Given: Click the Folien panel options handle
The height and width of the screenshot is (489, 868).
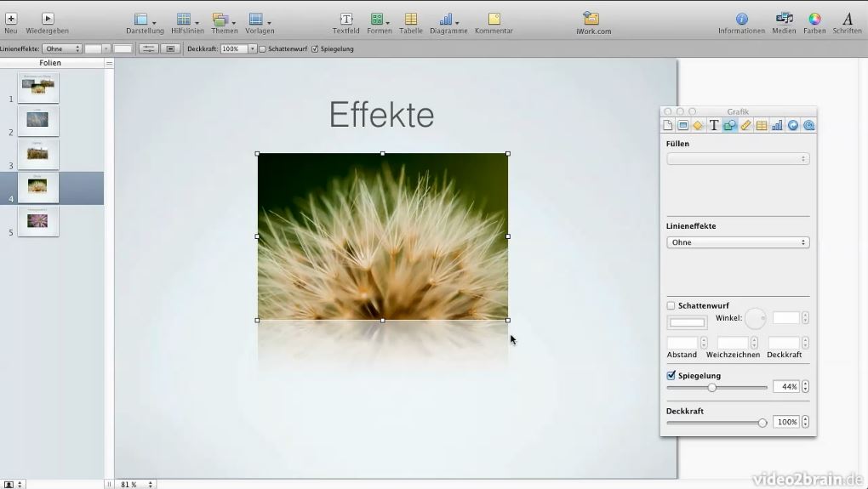Looking at the screenshot, I should [109, 63].
